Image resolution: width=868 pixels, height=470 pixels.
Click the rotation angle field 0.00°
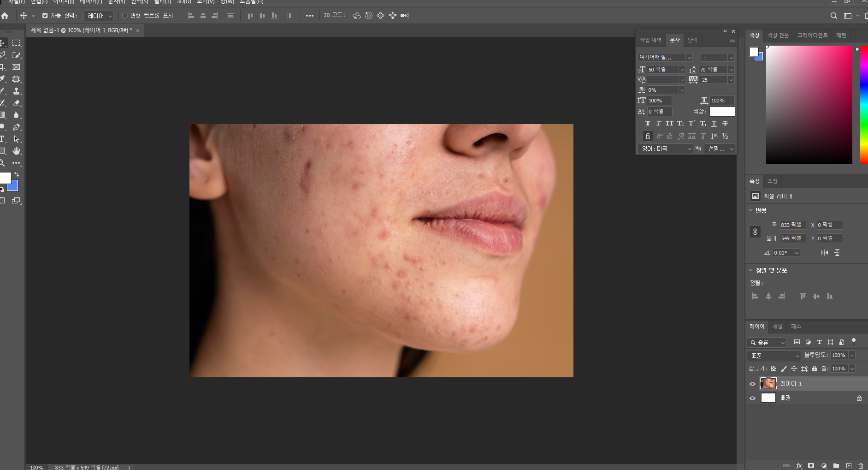click(x=783, y=253)
